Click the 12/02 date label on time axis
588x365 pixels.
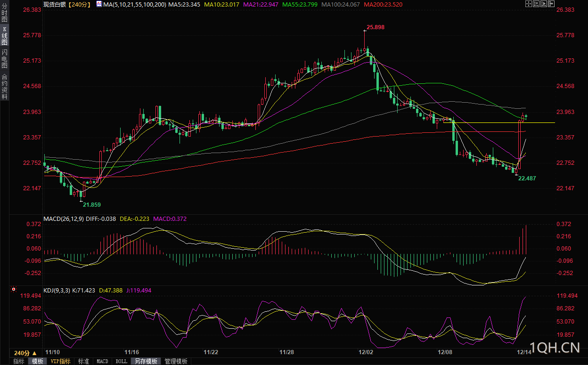point(366,352)
